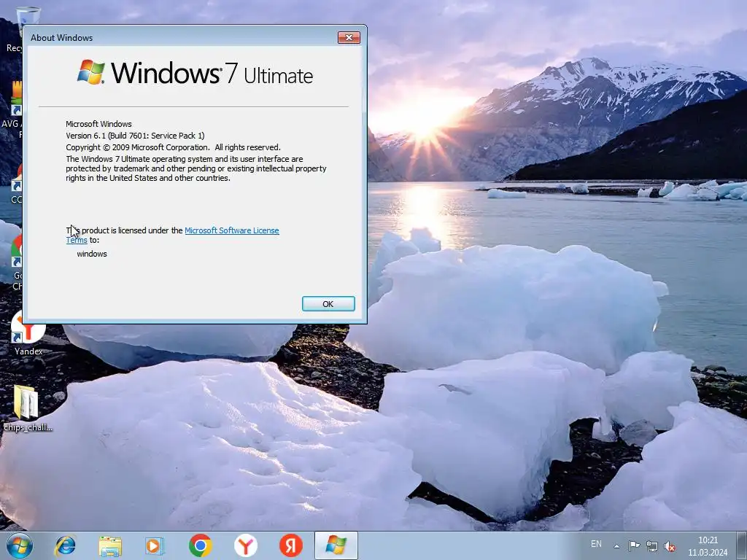
Task: Open Windows Explorer folder icon in taskbar
Action: coord(110,545)
